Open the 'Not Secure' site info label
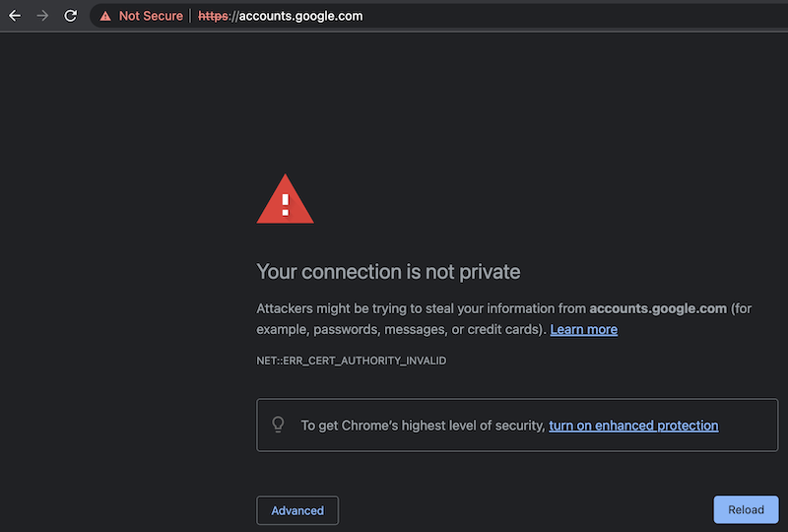Screen dimensions: 788x532 151,16
